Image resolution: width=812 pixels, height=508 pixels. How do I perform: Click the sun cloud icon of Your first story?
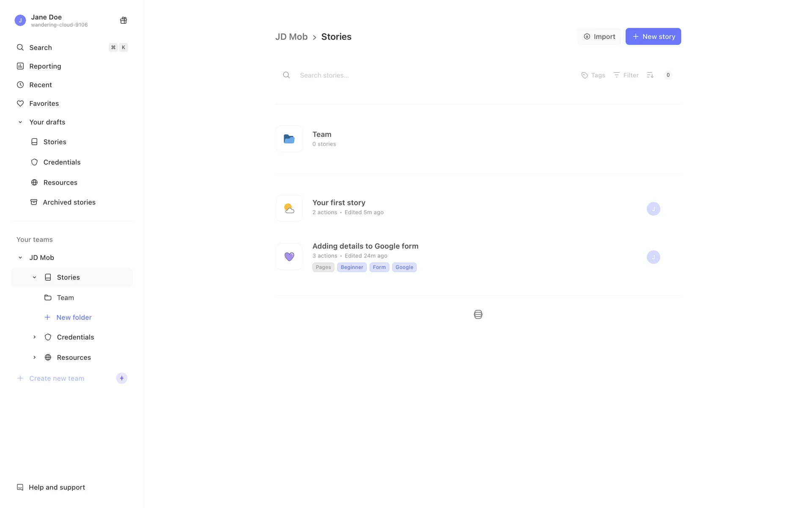click(x=289, y=208)
